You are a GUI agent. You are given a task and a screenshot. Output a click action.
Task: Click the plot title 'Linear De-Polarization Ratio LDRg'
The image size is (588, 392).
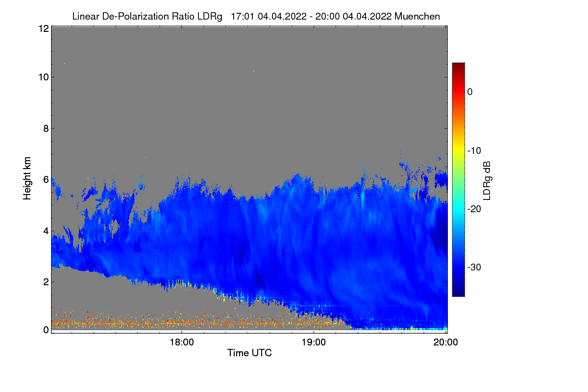[x=147, y=16]
